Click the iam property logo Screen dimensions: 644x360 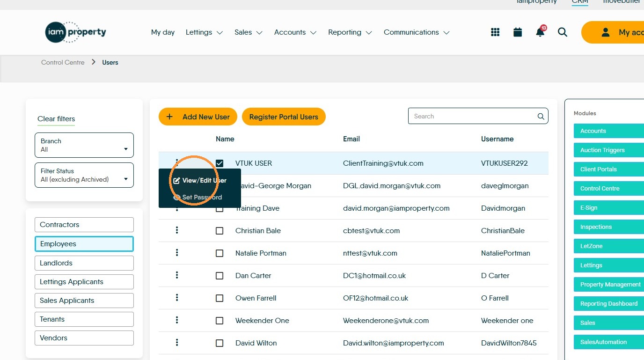click(76, 32)
